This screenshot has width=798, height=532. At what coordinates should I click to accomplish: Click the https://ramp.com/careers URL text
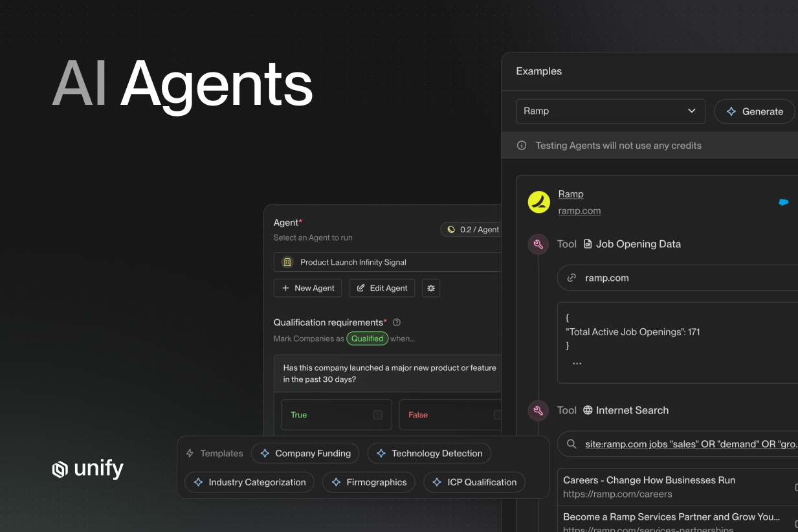click(617, 494)
